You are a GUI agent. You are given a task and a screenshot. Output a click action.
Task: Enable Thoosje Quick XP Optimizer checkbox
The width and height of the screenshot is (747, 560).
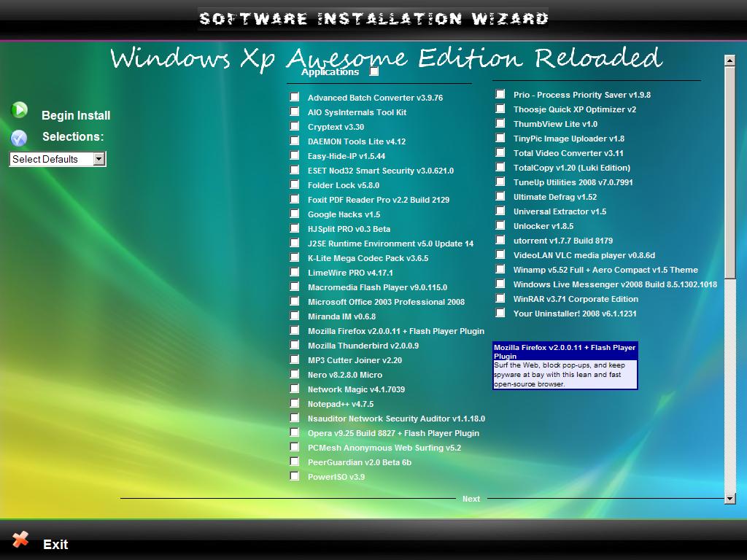[500, 109]
